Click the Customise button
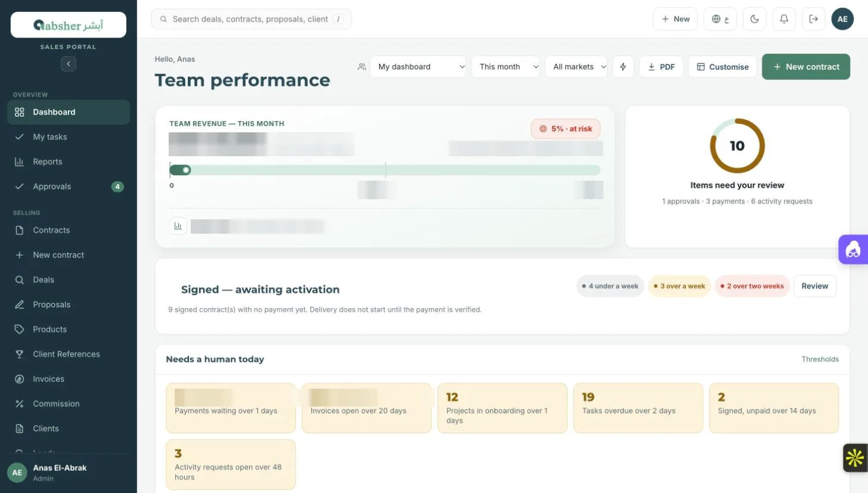This screenshot has width=868, height=493. [723, 67]
